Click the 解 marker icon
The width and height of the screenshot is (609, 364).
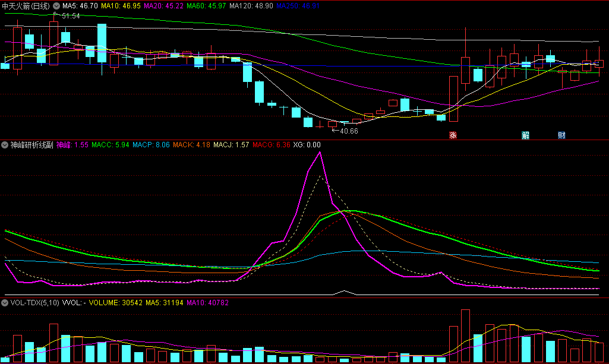point(525,135)
